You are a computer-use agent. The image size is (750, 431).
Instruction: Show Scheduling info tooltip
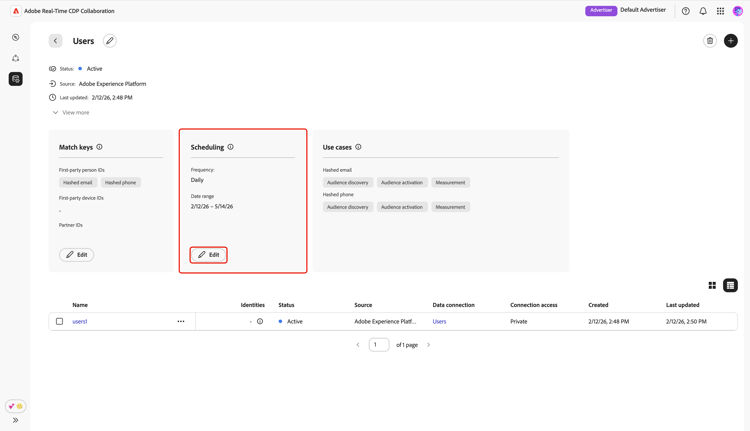pyautogui.click(x=231, y=147)
